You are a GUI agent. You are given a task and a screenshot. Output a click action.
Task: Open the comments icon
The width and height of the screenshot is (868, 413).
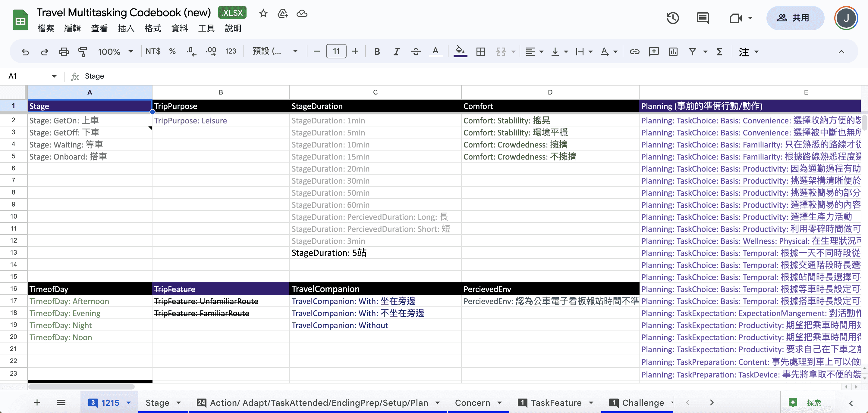point(703,18)
